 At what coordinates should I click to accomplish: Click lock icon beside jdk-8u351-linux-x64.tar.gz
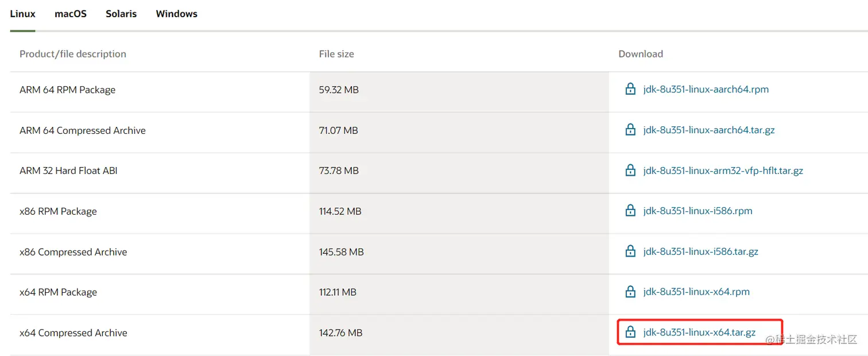(630, 332)
